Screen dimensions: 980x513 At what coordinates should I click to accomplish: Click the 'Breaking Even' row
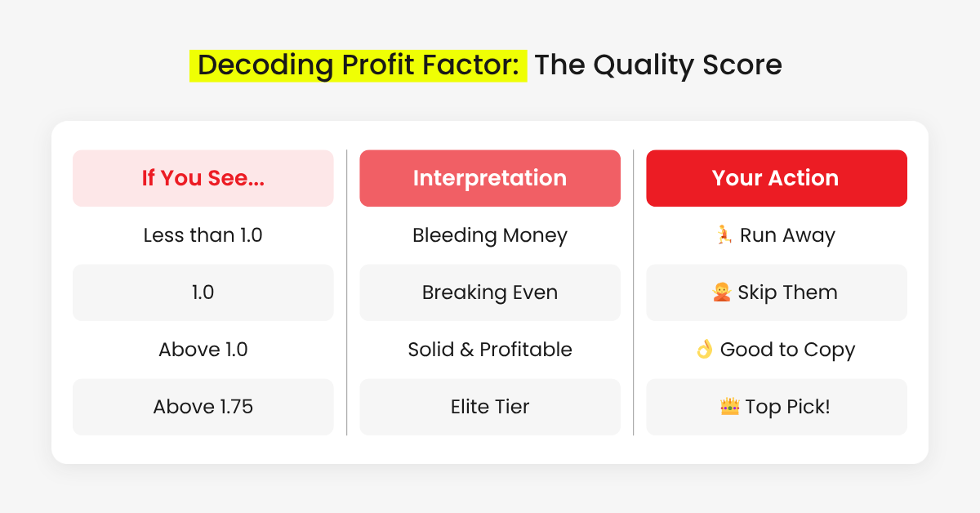tap(490, 292)
